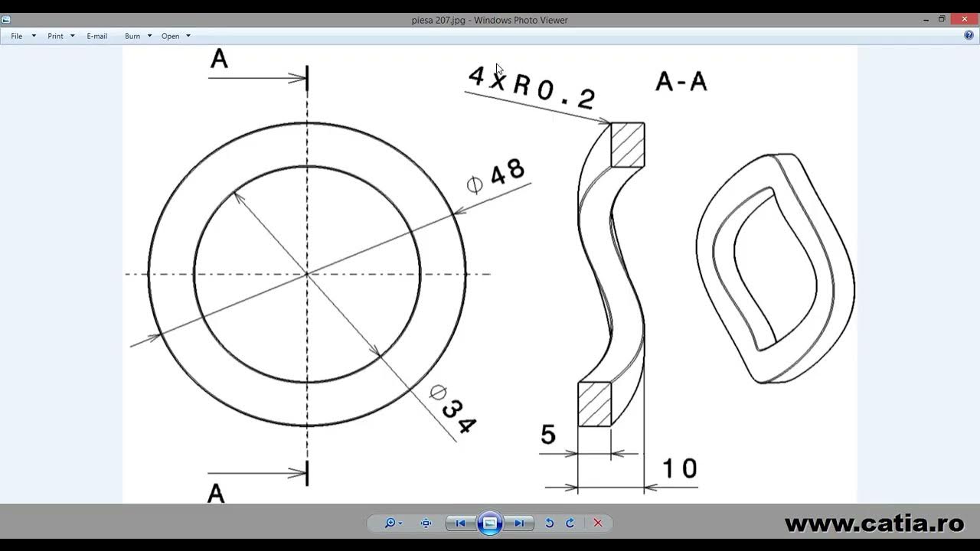Go to the next image
The image size is (980, 551).
519,523
